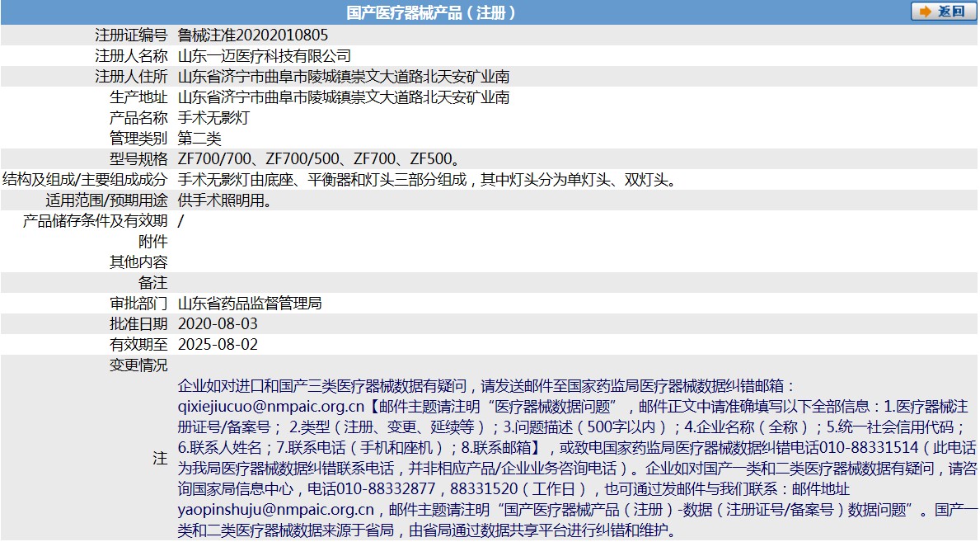Click the email qixiejiucuo@nmpaic.org.cn
This screenshot has width=980, height=542.
pos(270,407)
